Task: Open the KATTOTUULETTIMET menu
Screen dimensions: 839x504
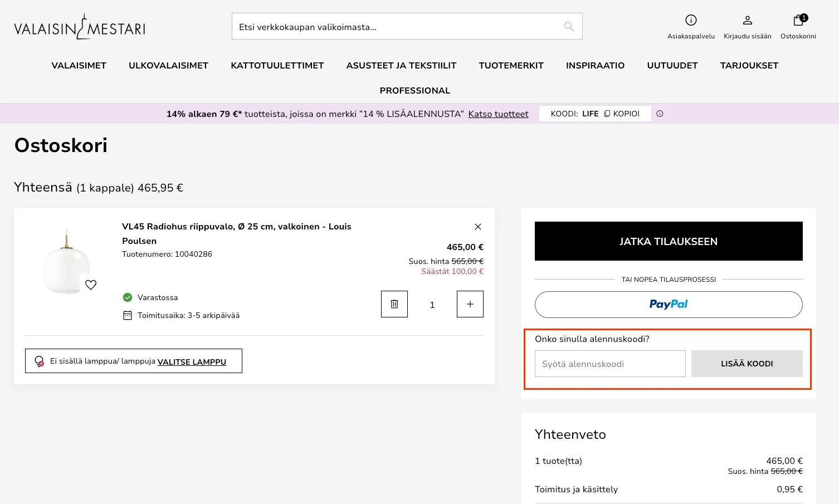Action: pos(277,66)
